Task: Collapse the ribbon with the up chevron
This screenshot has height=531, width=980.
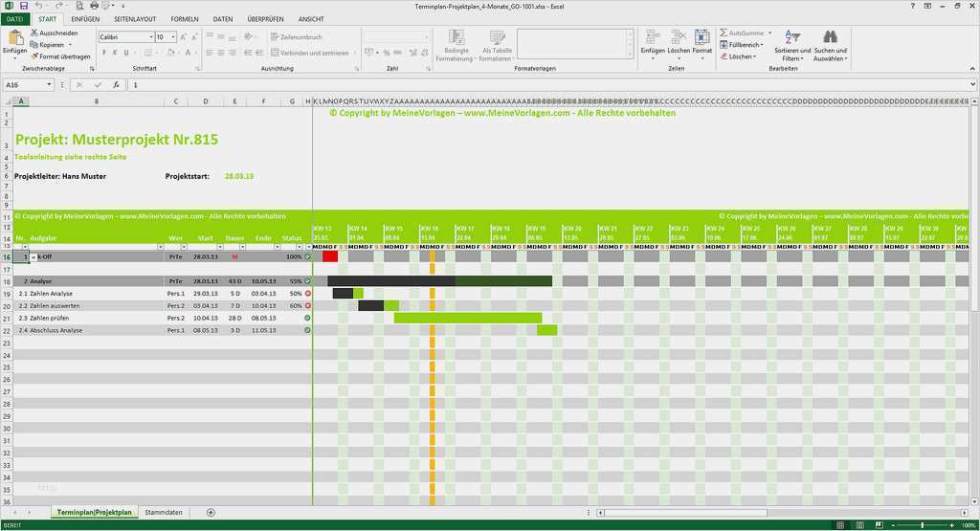Action: click(972, 68)
